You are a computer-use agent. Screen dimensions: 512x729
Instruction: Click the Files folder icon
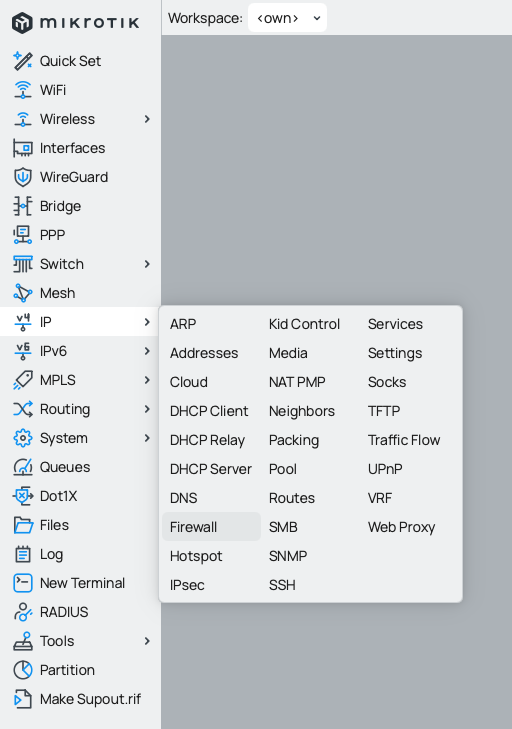[23, 525]
